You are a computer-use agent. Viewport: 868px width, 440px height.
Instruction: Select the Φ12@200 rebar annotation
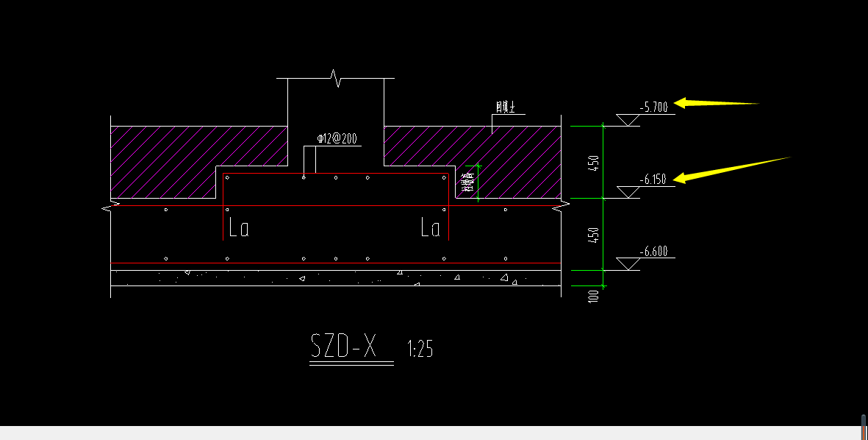pyautogui.click(x=337, y=138)
